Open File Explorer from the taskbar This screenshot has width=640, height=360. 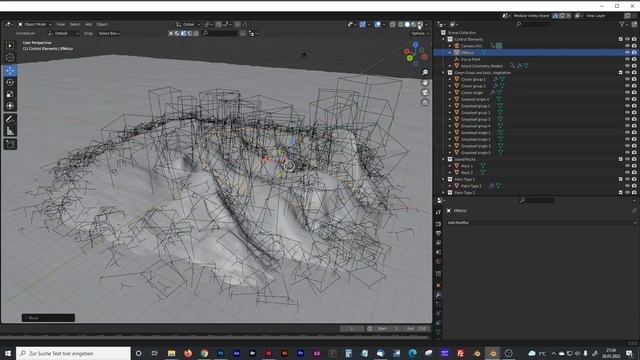171,353
